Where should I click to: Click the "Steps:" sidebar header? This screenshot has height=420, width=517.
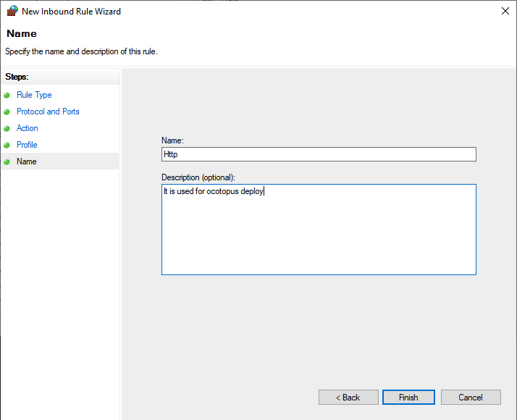(x=17, y=76)
